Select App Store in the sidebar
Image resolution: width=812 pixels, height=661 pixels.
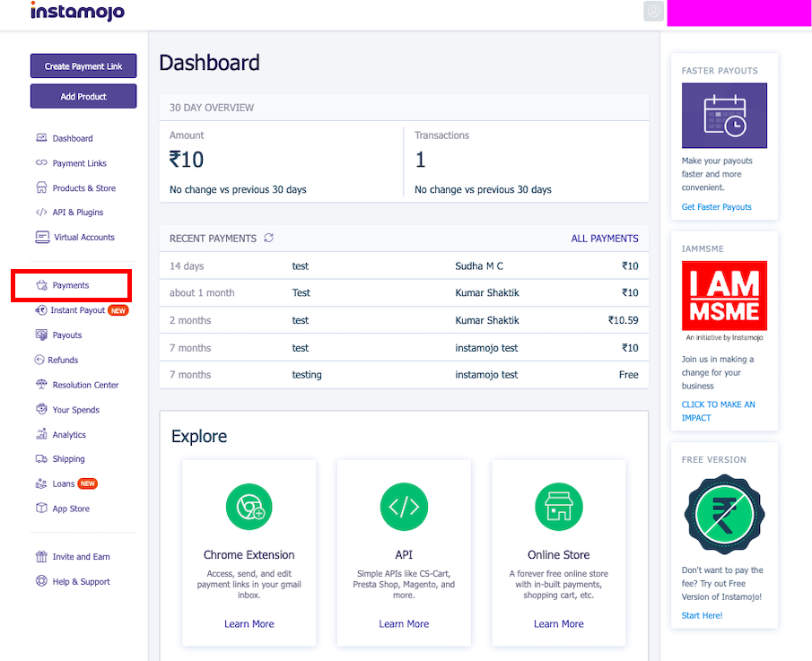click(71, 509)
